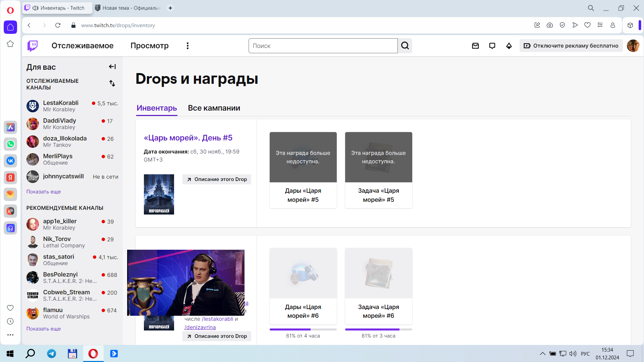Open Описание этого Drop for День #5
Screen dimensions: 644x362
tap(217, 179)
